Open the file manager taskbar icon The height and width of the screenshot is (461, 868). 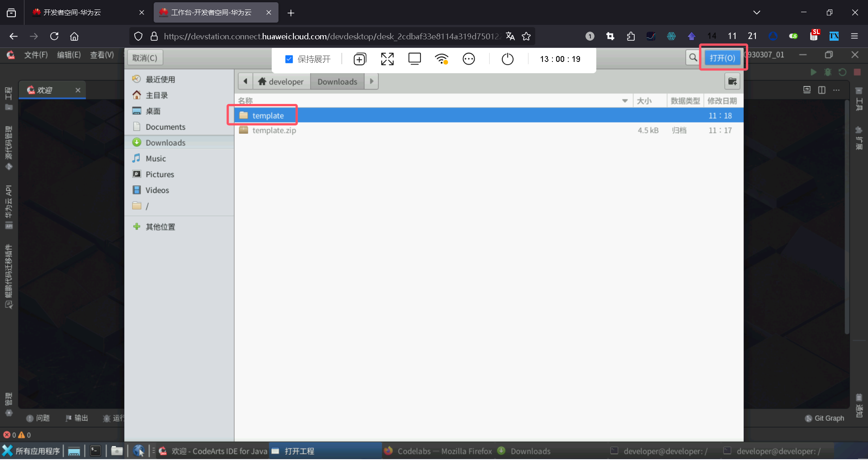117,451
